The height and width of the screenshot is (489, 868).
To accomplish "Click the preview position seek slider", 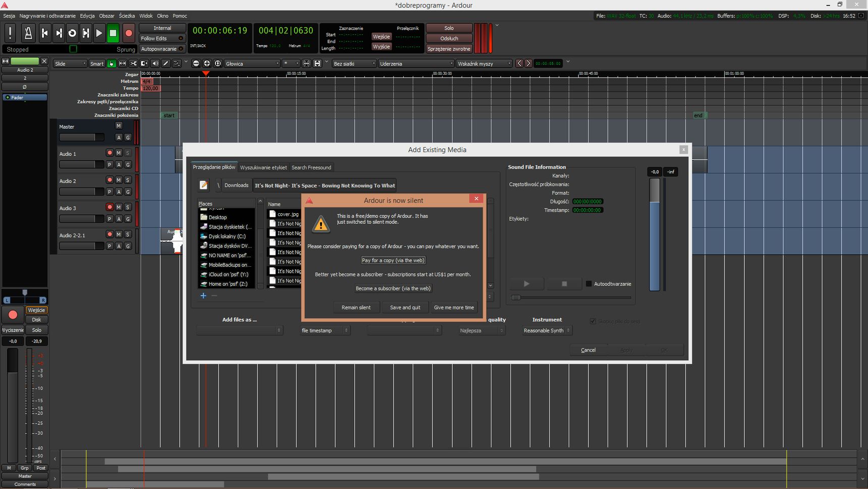I will pyautogui.click(x=571, y=298).
